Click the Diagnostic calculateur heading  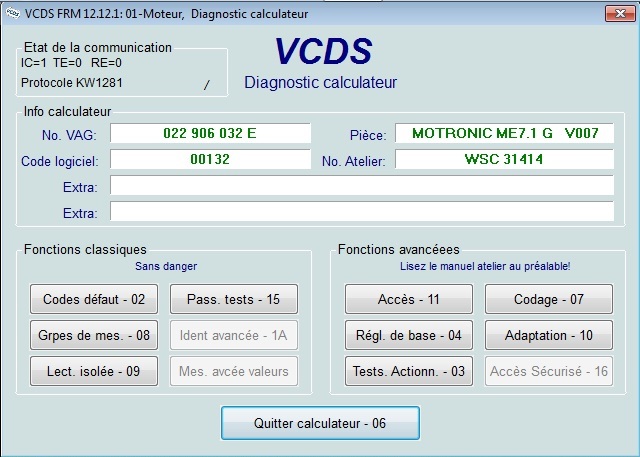point(320,82)
